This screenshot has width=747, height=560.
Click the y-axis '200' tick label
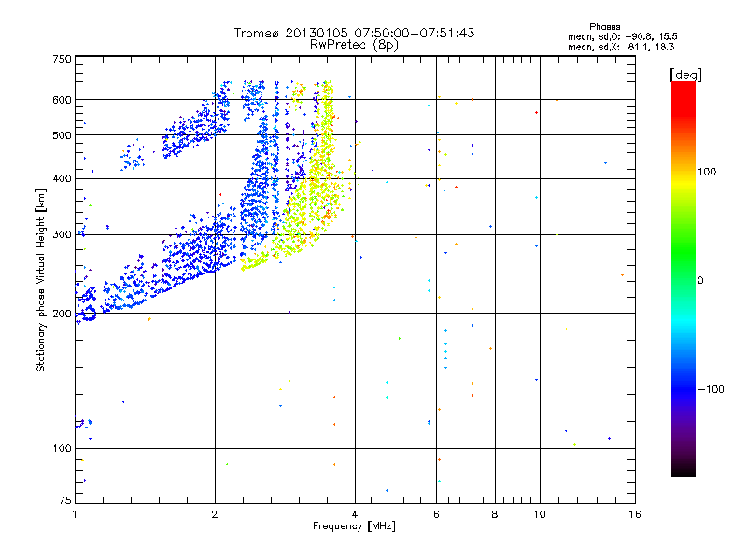(62, 314)
